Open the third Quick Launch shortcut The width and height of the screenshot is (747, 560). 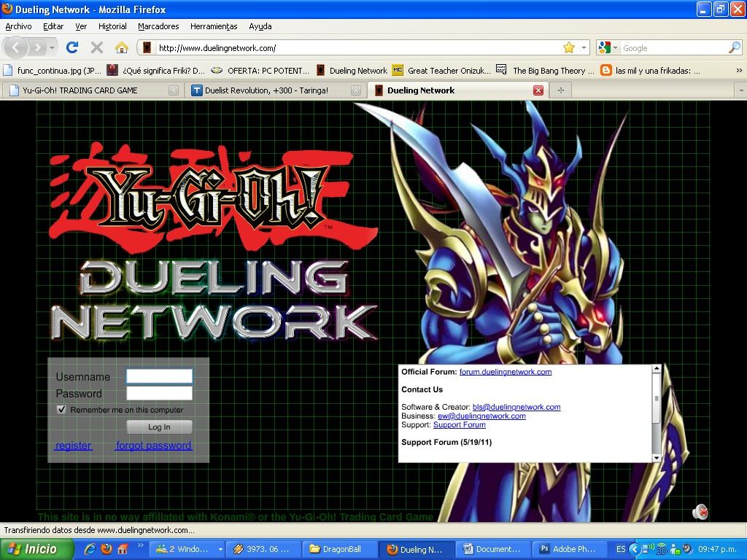point(123,549)
